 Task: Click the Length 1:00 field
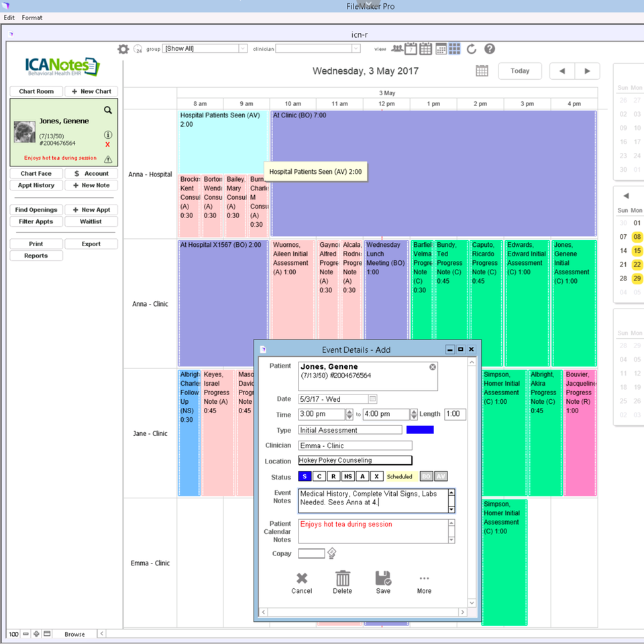[x=455, y=414]
